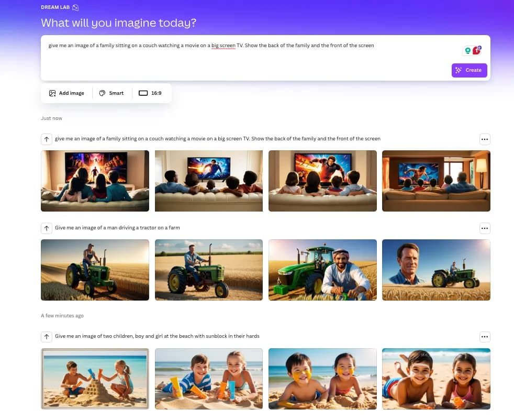Click the Dream Lab logo icon
This screenshot has width=514, height=420.
tap(75, 7)
